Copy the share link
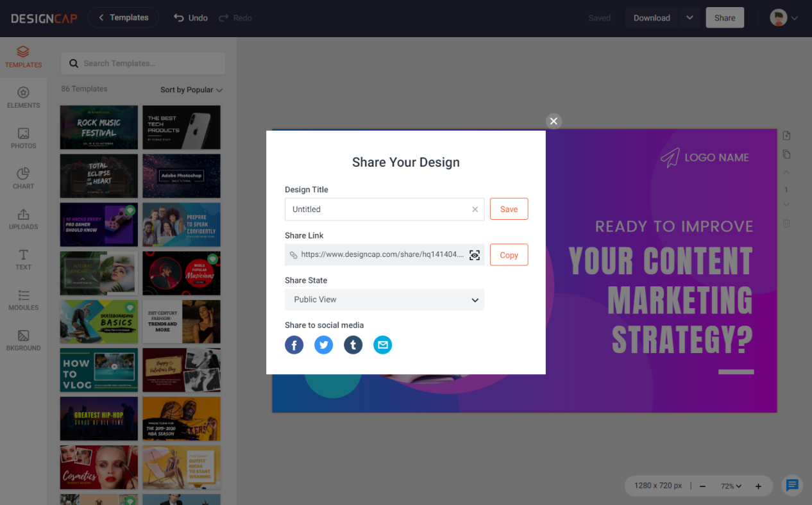 [509, 254]
